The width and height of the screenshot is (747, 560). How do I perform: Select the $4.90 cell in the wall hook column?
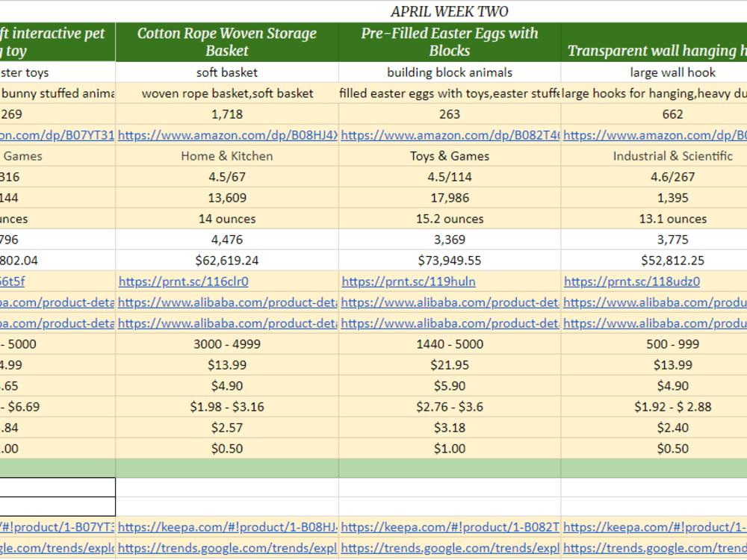pyautogui.click(x=654, y=386)
